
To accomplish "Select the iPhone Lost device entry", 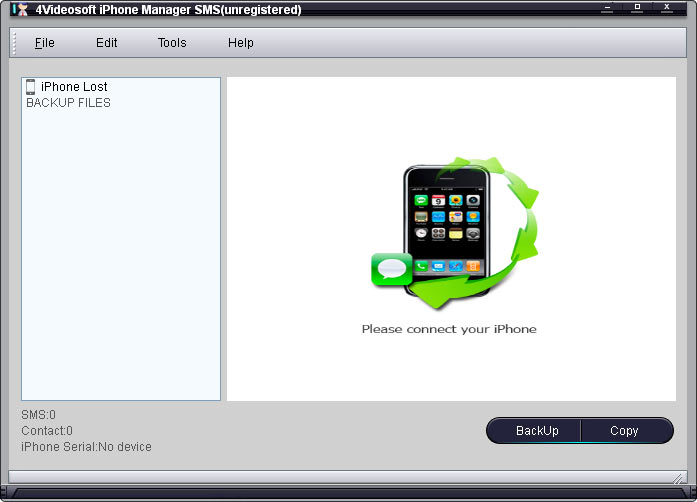I will coord(74,87).
